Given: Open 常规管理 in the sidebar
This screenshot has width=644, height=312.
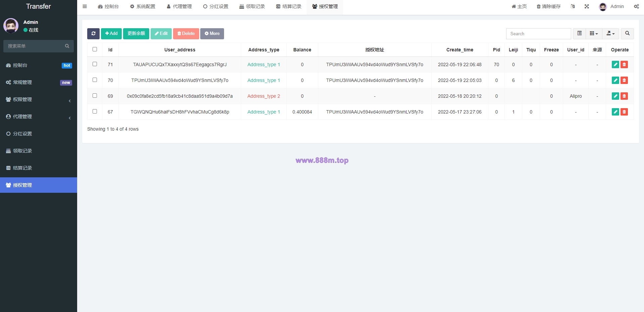Looking at the screenshot, I should (x=39, y=82).
